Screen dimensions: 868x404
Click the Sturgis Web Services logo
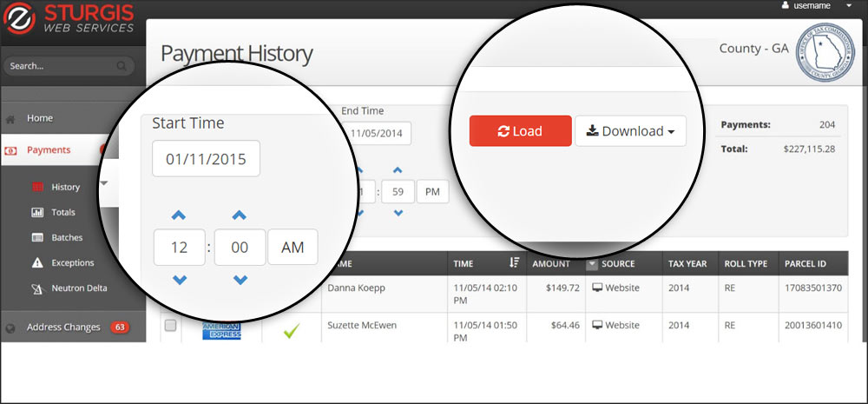click(x=69, y=18)
